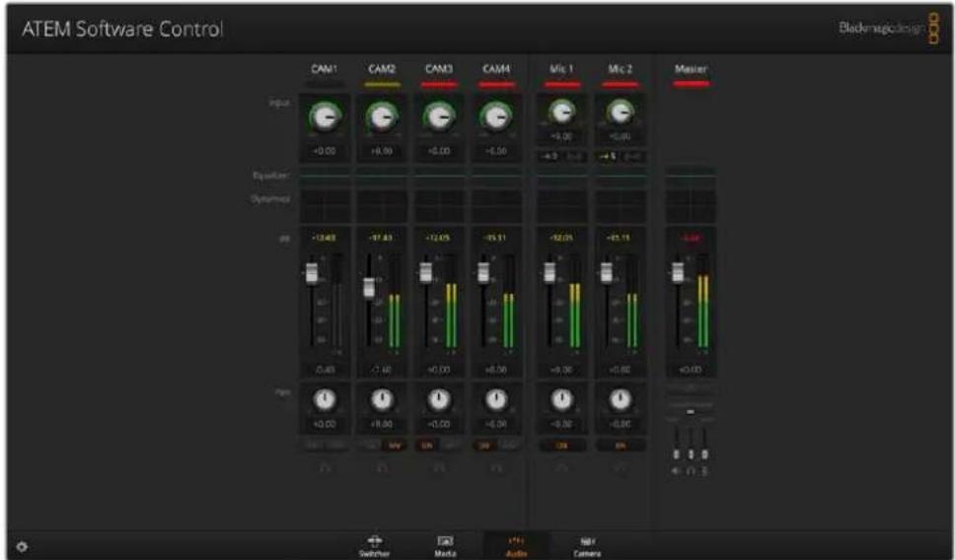Click the Master fader handle
Image resolution: width=955 pixels, height=560 pixels.
pos(677,273)
